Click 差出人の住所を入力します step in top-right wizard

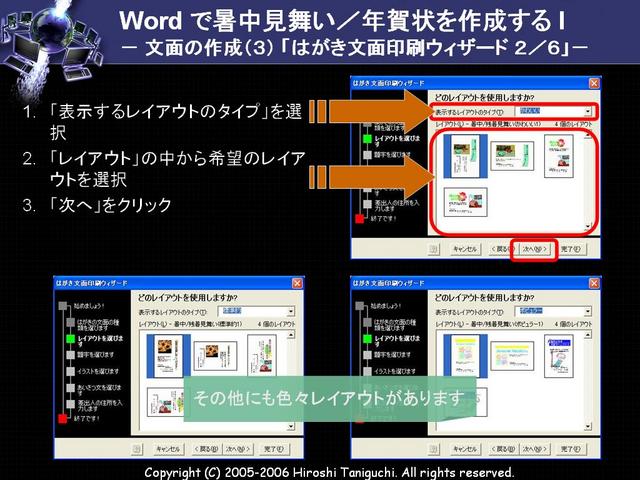point(392,205)
